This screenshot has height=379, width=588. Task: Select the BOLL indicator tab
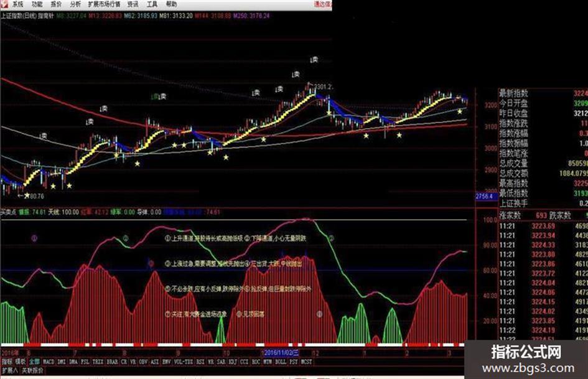tap(281, 362)
